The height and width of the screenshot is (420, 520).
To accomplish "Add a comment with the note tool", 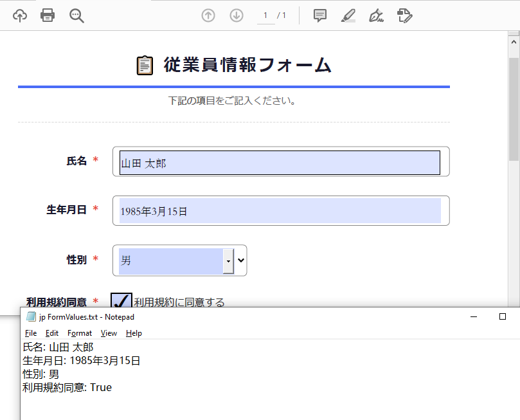I will tap(320, 15).
